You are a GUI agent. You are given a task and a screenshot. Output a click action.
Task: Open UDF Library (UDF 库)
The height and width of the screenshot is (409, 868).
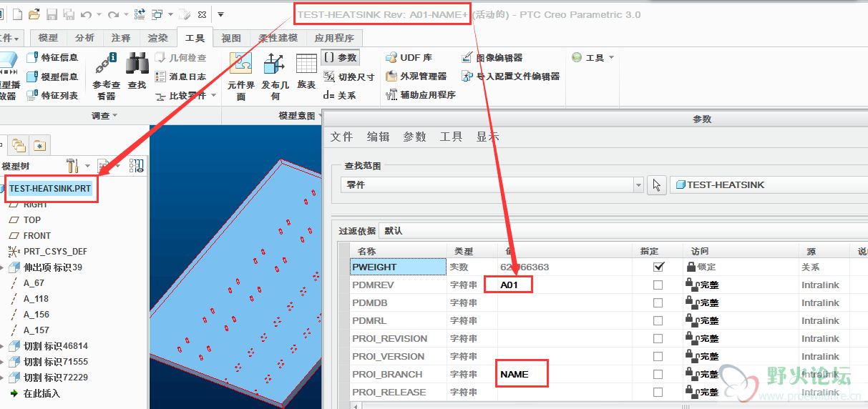click(409, 57)
